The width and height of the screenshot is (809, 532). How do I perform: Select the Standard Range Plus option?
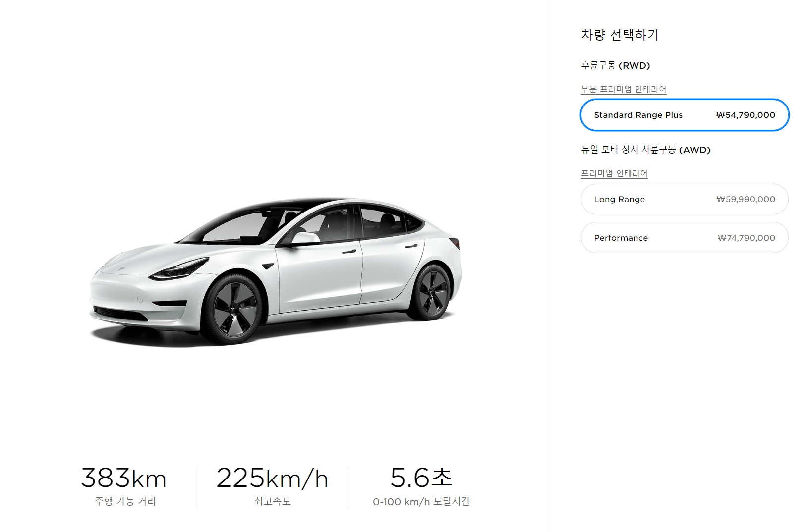[x=685, y=115]
